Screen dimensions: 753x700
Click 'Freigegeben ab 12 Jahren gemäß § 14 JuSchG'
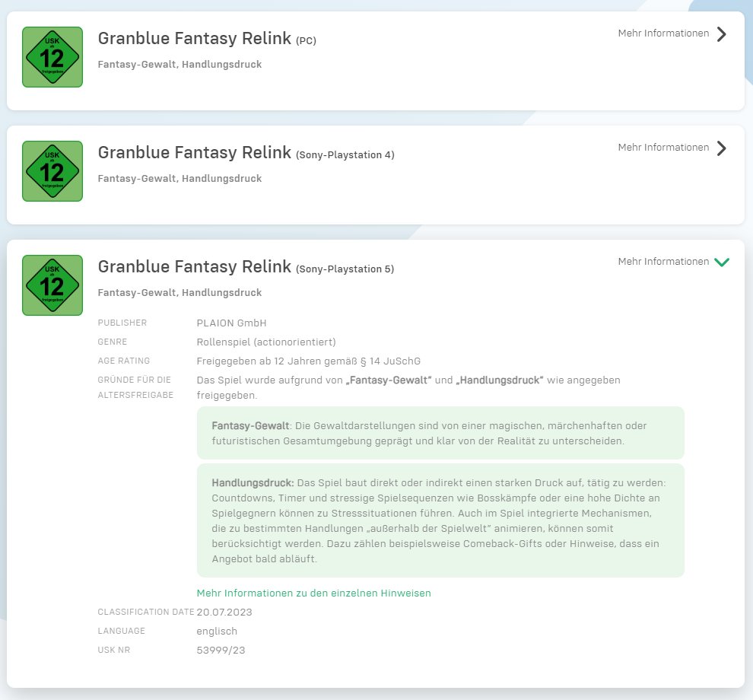(308, 361)
